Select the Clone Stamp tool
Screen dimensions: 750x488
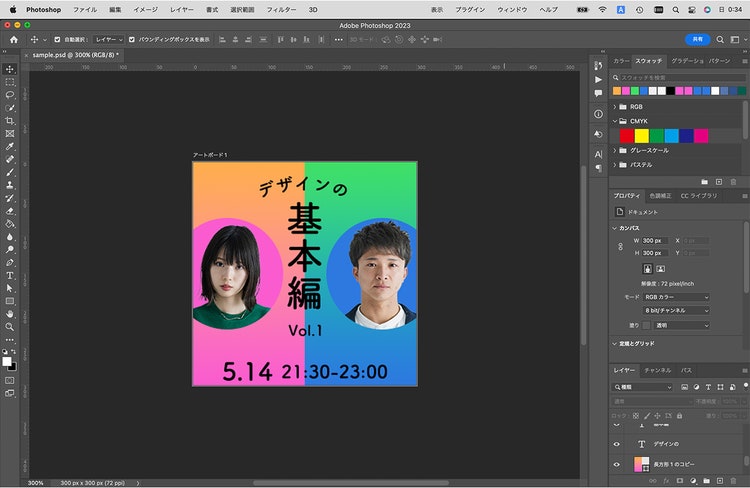coord(10,186)
